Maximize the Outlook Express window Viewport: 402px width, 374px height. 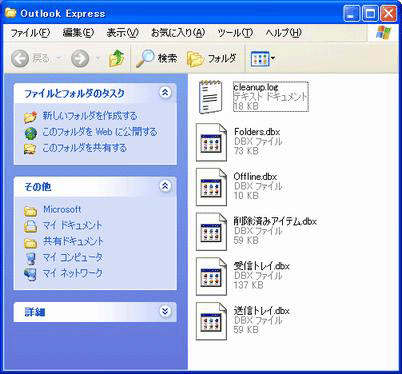(x=370, y=14)
